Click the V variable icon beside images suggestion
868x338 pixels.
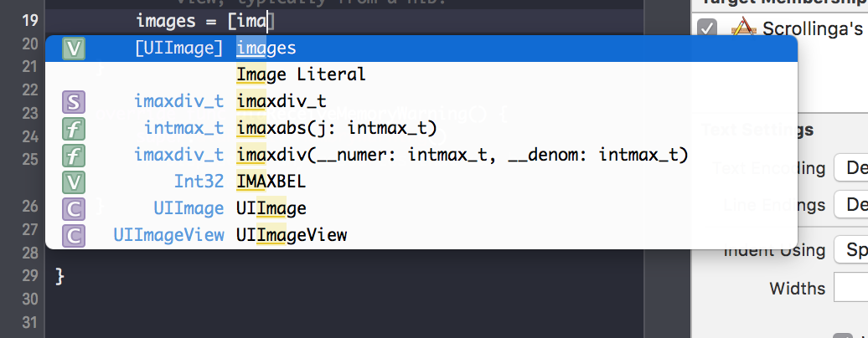[74, 49]
